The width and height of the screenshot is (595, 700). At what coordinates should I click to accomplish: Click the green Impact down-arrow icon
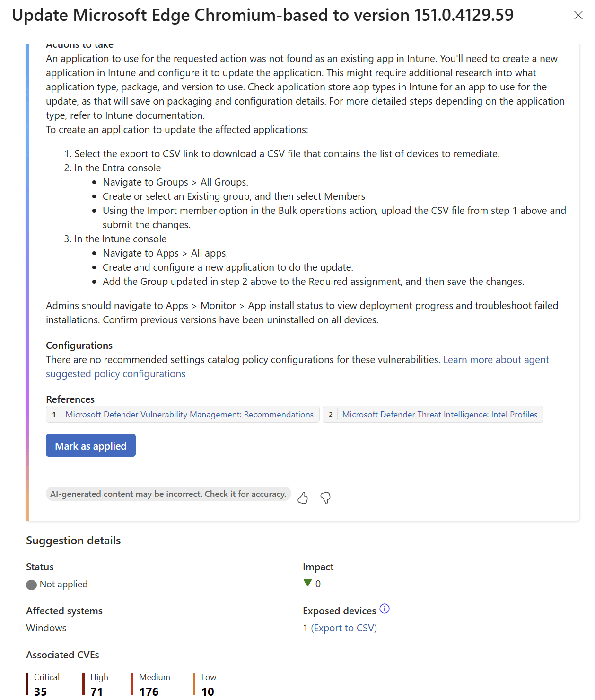coord(307,583)
